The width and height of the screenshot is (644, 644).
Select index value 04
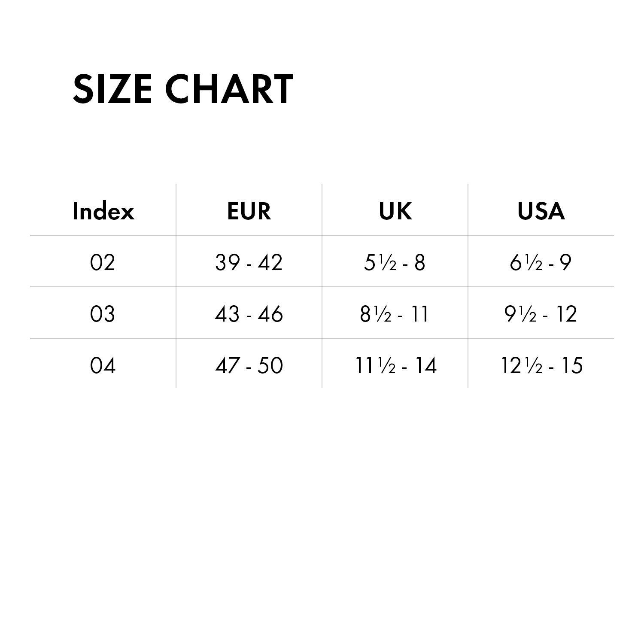tap(103, 365)
